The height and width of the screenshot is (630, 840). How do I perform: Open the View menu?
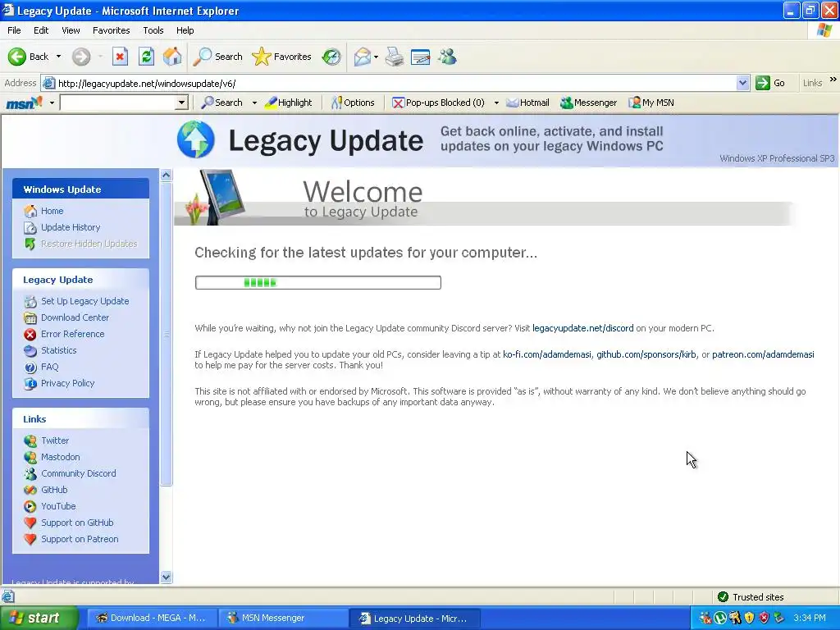pos(71,30)
